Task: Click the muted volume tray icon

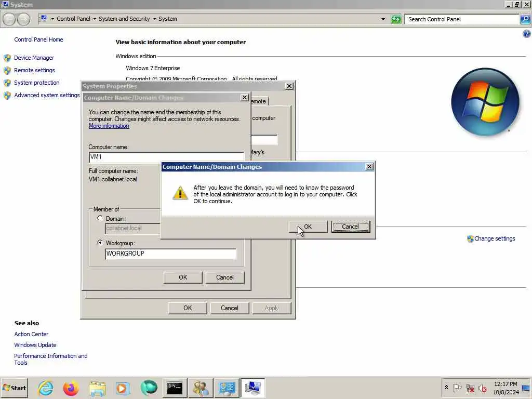Action: (483, 388)
